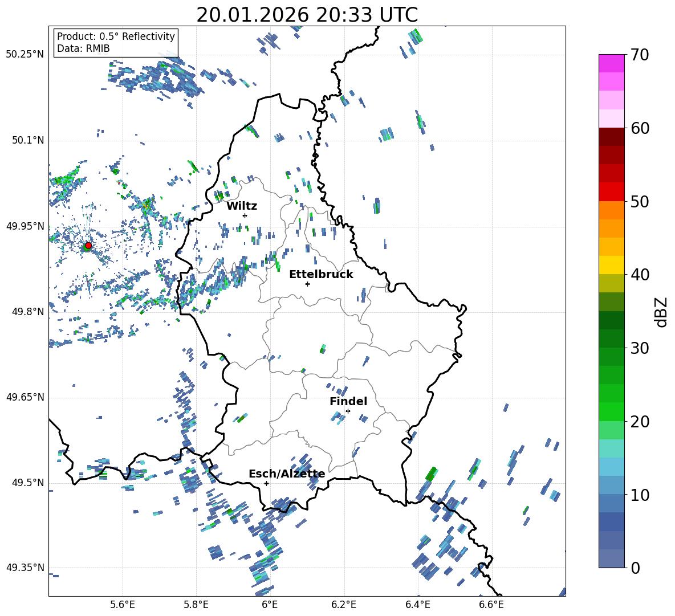Click the 20 value on colorbar
Screen dimensions: 675x616
tap(640, 422)
